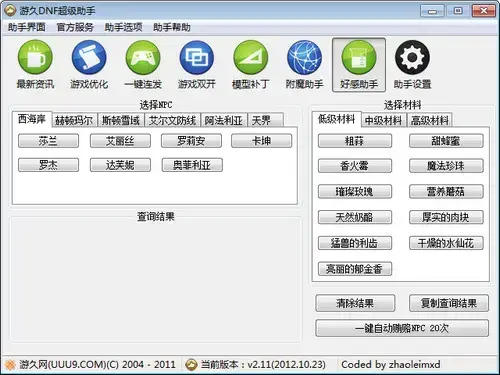500x375 pixels.
Task: Select the 低级材料 tab
Action: [337, 119]
